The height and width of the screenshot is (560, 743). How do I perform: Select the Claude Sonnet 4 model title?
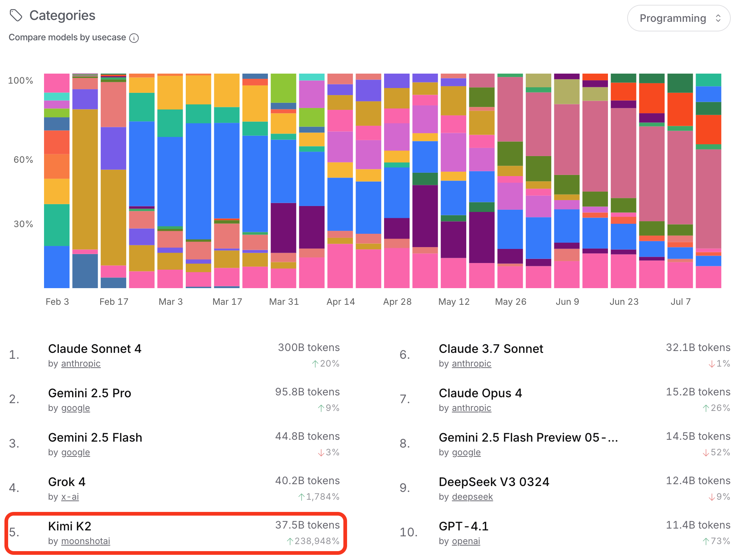(x=95, y=348)
